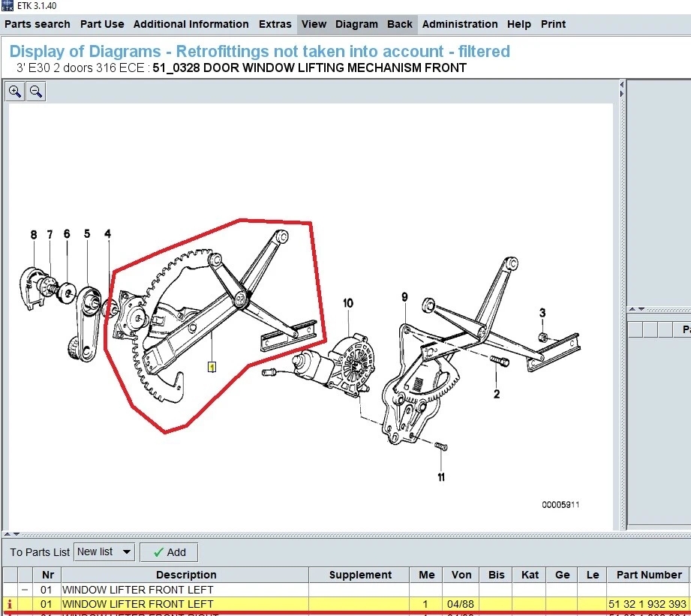Open the Help menu
691x616 pixels.
(519, 24)
